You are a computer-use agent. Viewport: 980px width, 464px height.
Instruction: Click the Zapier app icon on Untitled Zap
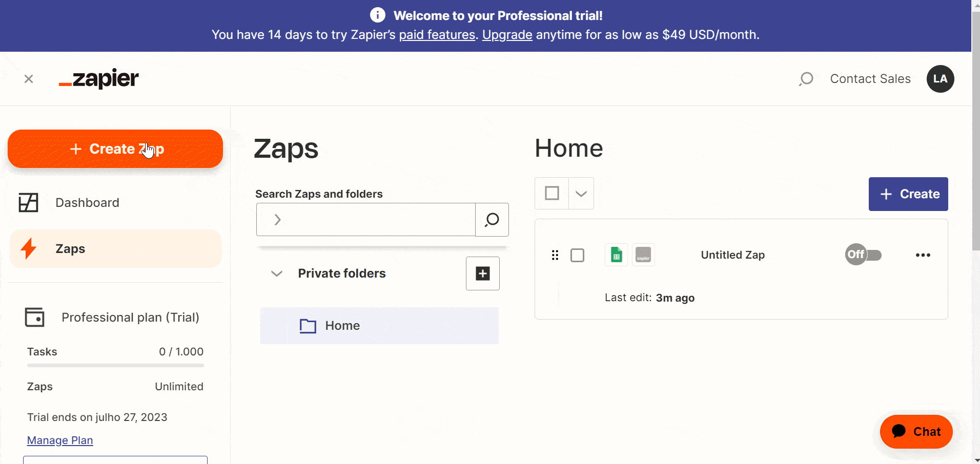[643, 255]
